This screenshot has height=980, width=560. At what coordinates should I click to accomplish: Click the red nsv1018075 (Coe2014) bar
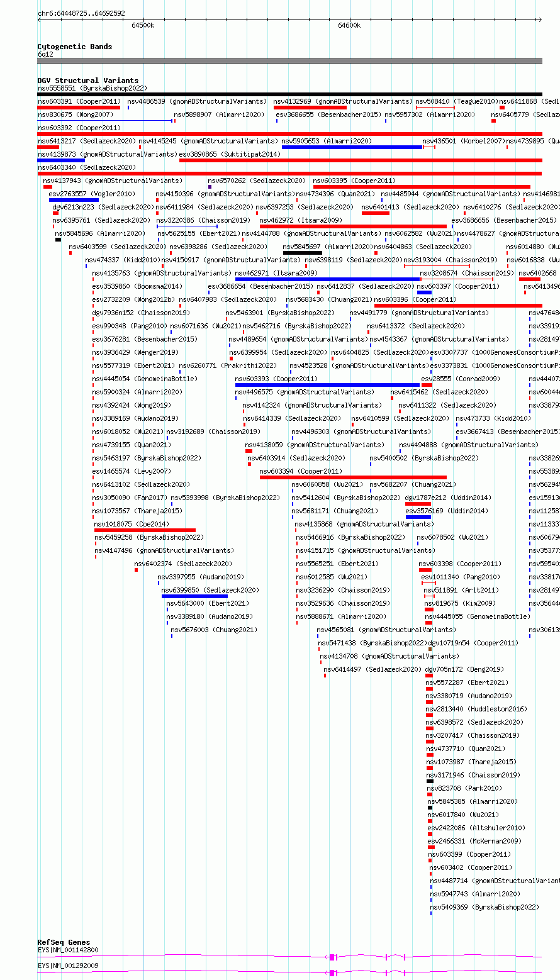coord(145,530)
